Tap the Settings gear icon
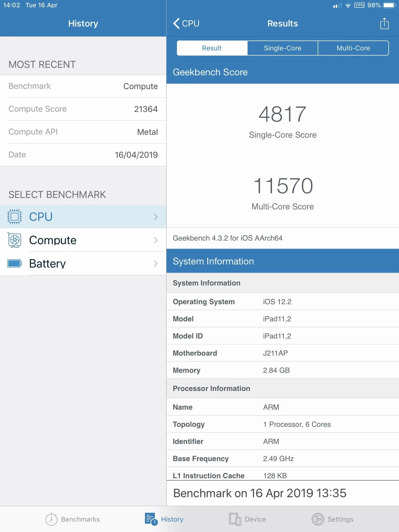The width and height of the screenshot is (399, 532). tap(318, 519)
